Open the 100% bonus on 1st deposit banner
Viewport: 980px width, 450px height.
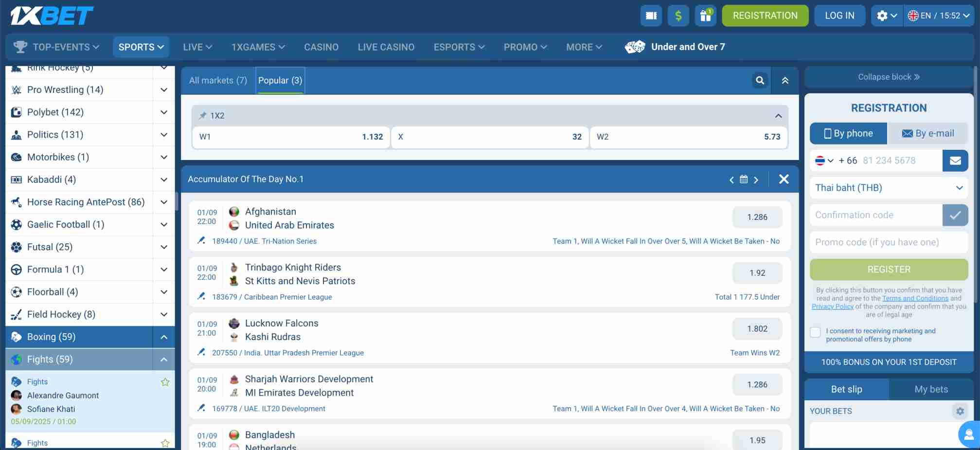click(x=889, y=362)
